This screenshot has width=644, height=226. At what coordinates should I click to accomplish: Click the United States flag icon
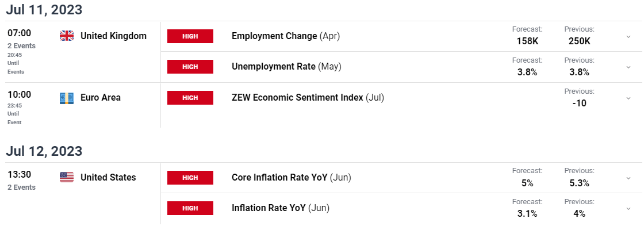coord(67,178)
